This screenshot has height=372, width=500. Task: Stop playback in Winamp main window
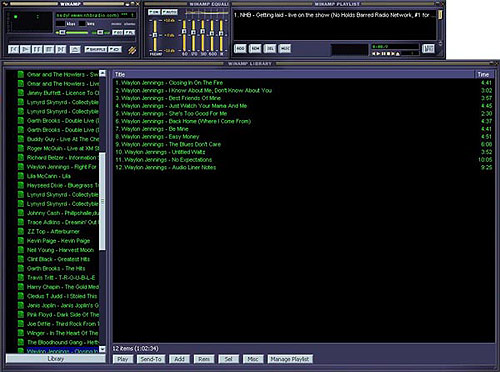[x=49, y=49]
